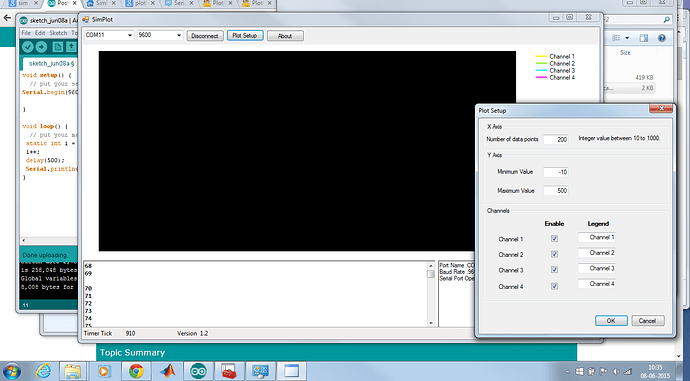
Task: Click OK in Plot Setup dialog
Action: [611, 321]
